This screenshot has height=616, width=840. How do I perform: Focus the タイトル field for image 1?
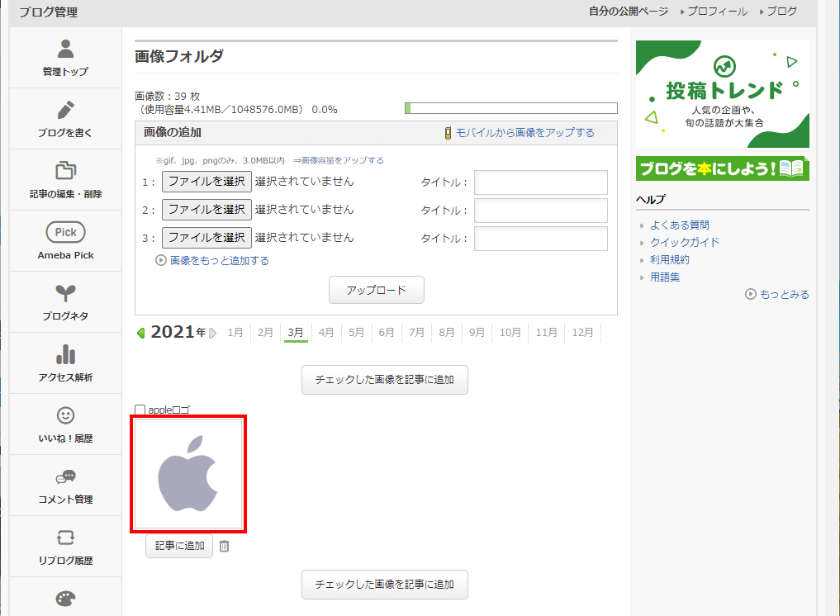tap(540, 182)
